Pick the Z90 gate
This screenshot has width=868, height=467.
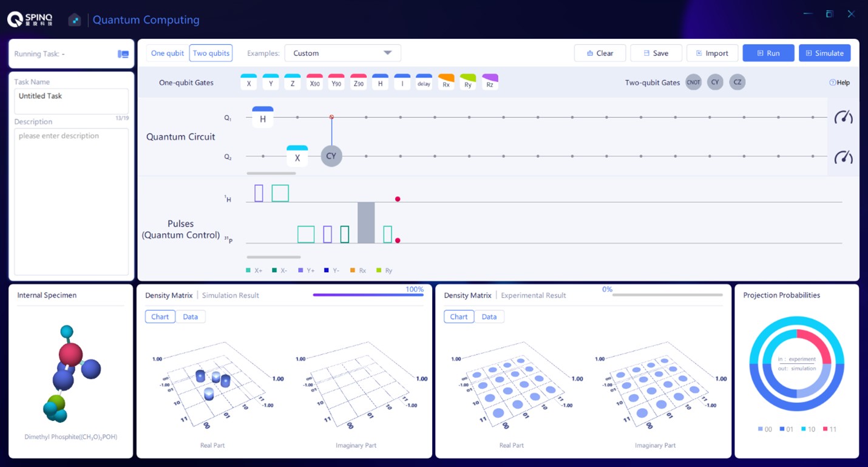pyautogui.click(x=358, y=82)
